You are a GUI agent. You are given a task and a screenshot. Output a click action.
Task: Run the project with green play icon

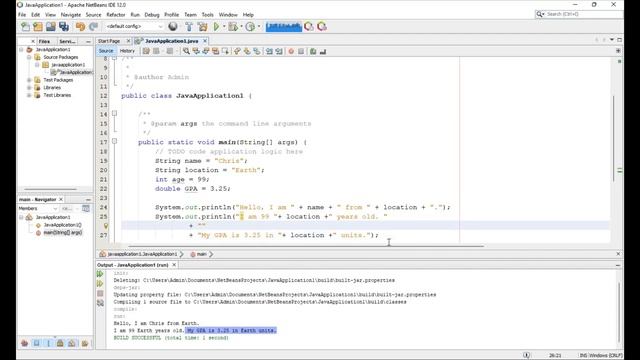click(x=216, y=27)
